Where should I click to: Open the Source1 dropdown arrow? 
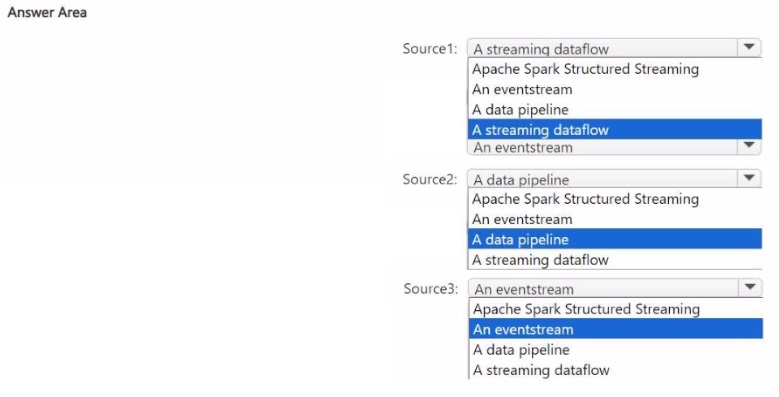tap(749, 48)
